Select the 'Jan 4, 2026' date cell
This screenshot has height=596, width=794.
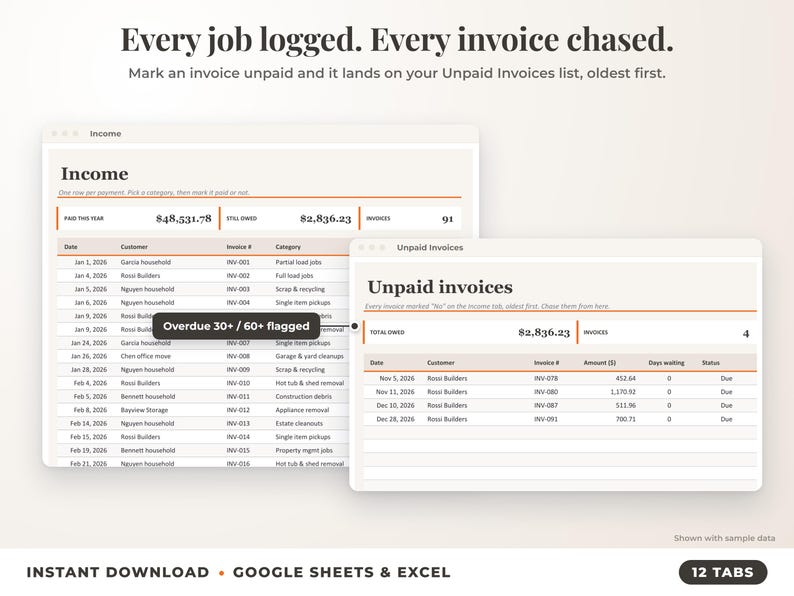[x=91, y=276]
